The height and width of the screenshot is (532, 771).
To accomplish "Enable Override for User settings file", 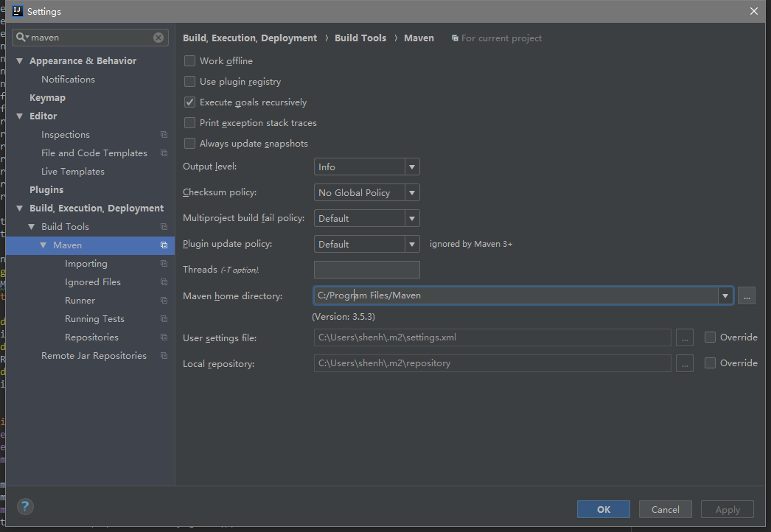I will (710, 337).
